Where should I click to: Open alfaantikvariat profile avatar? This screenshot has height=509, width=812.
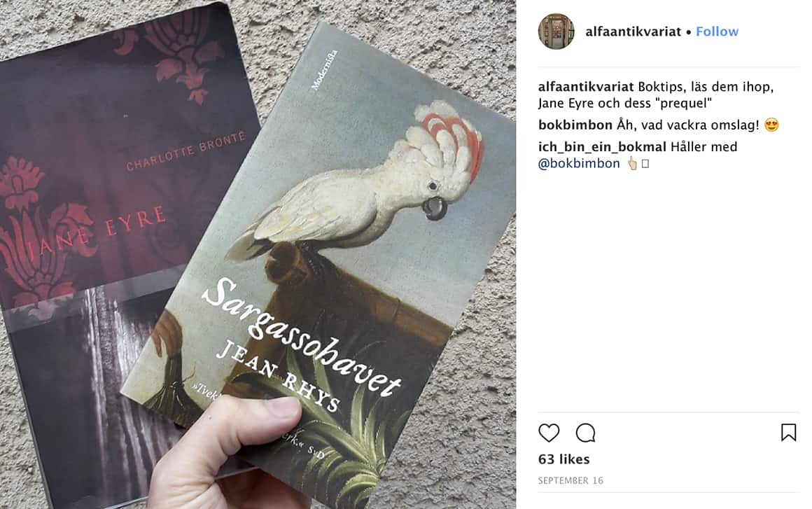click(x=556, y=32)
